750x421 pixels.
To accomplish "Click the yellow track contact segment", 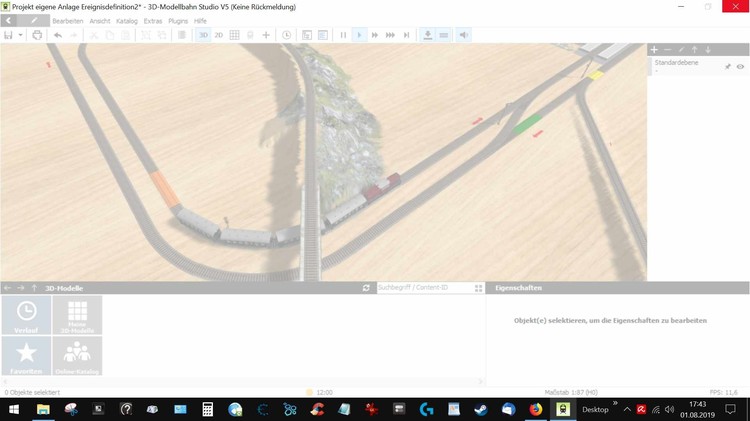I will coord(596,75).
